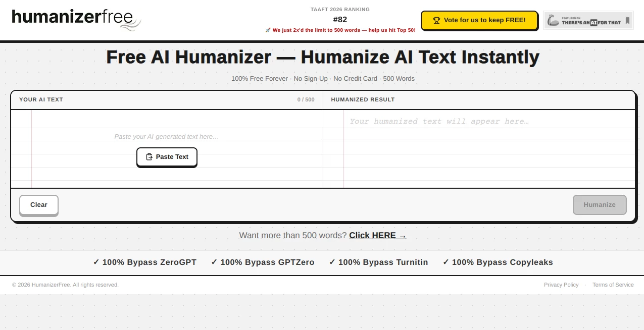Open the There's An AI For That badge

(x=588, y=21)
